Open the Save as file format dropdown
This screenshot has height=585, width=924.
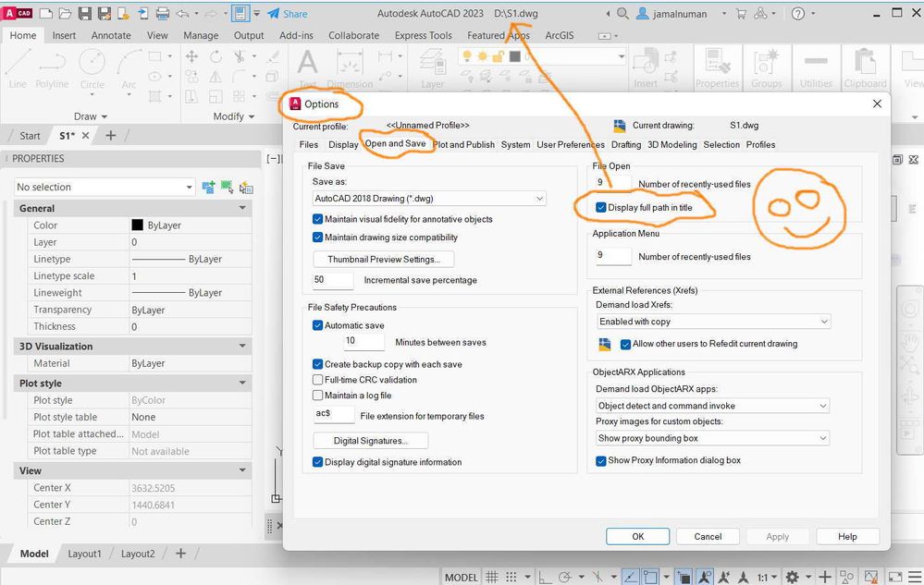(x=429, y=199)
